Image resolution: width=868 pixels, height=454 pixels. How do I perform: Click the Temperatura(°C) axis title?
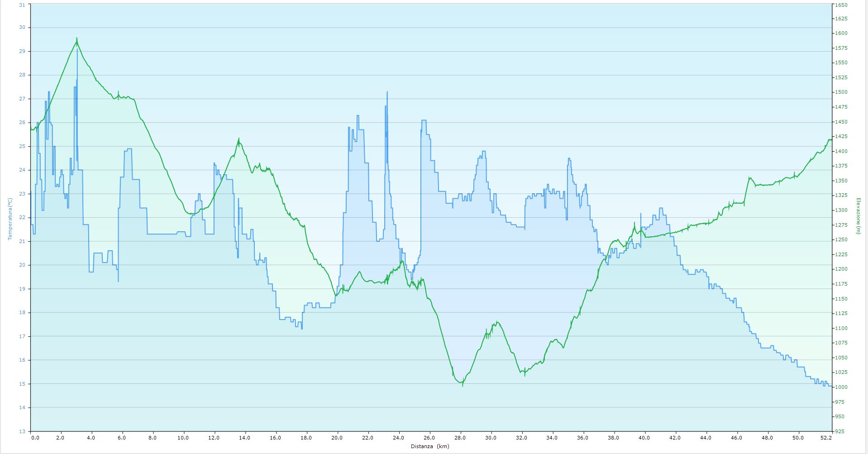(10, 219)
